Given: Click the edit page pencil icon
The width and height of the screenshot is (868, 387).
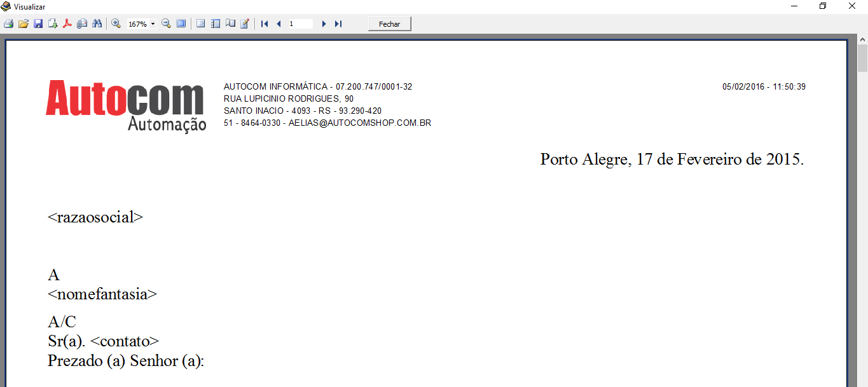Looking at the screenshot, I should click(x=245, y=24).
